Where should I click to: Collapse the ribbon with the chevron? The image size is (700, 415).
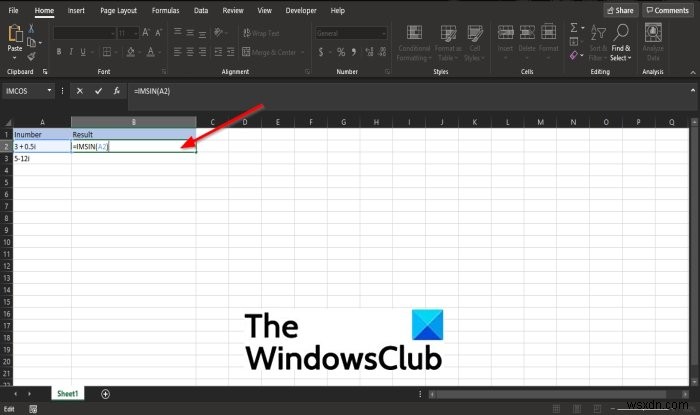click(x=692, y=72)
